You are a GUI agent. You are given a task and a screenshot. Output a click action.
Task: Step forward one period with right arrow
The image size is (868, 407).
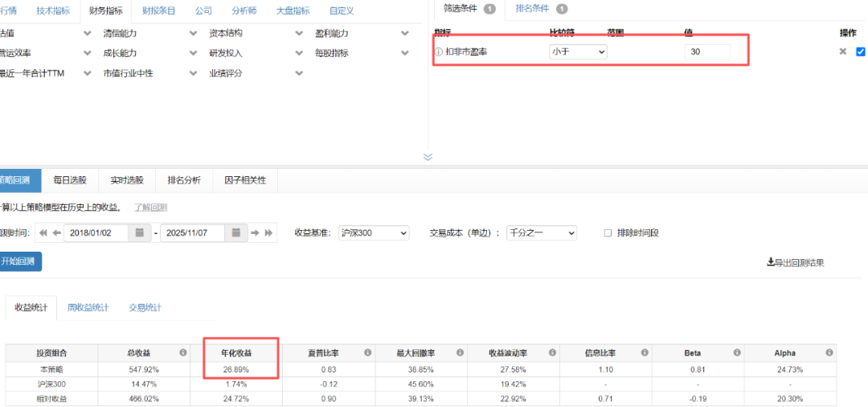click(256, 233)
